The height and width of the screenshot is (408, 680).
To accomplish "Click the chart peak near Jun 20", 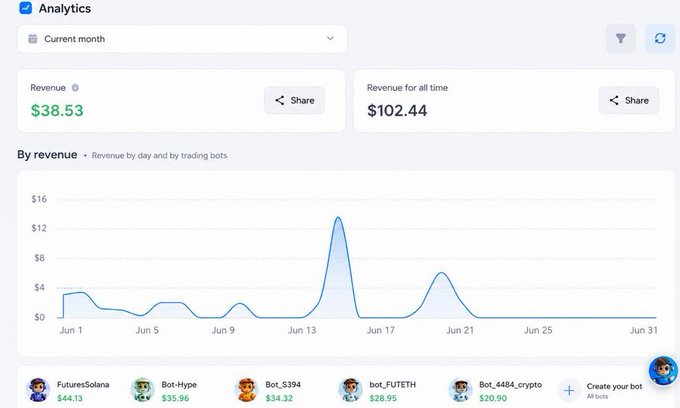I will tap(441, 273).
